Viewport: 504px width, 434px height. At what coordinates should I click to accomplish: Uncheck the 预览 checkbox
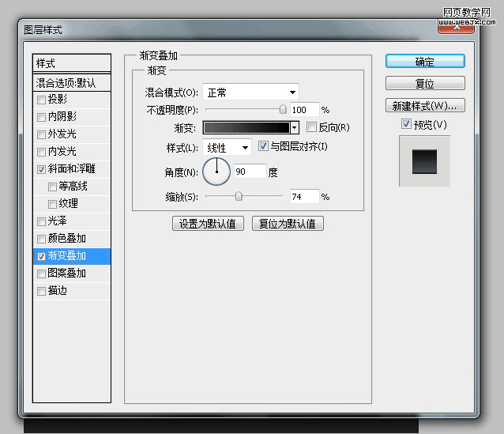(406, 125)
